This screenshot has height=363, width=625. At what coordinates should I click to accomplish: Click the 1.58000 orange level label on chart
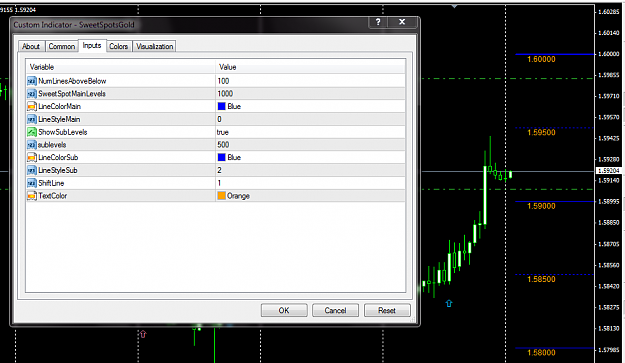[x=541, y=353]
